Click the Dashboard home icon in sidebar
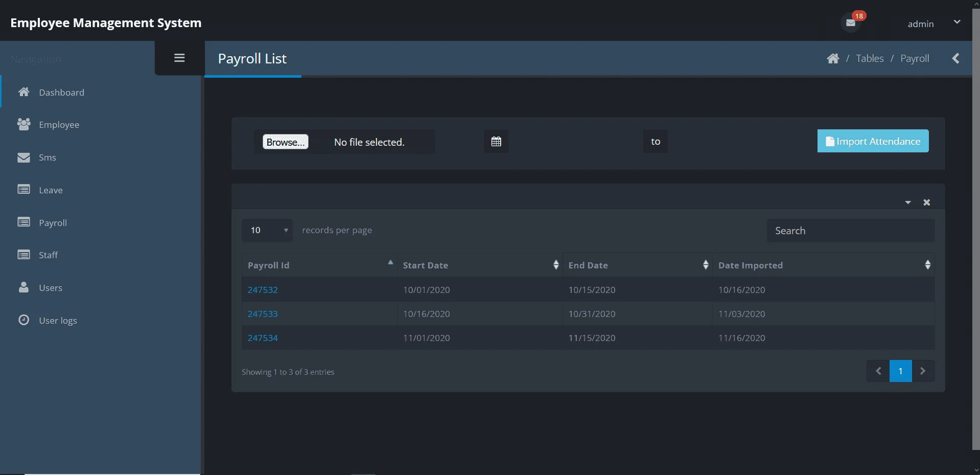 pos(24,92)
